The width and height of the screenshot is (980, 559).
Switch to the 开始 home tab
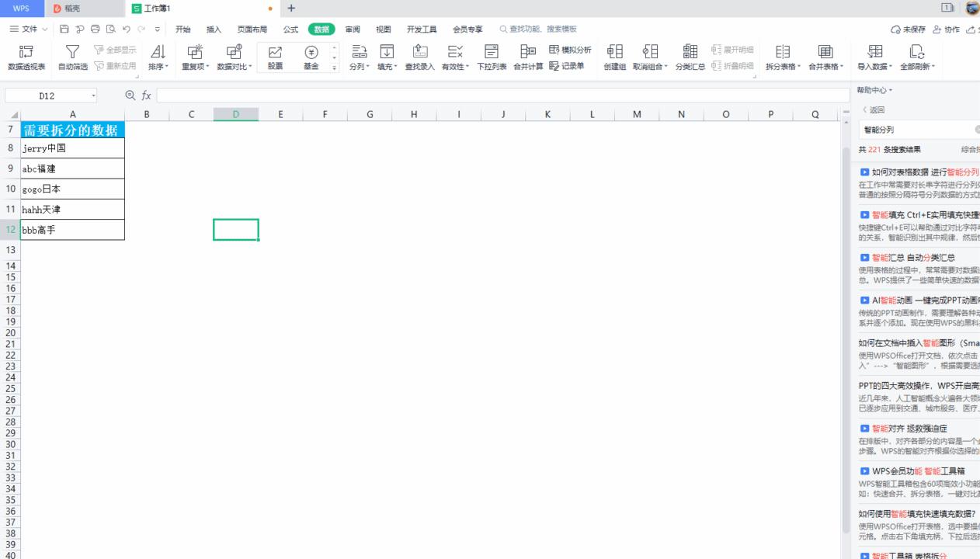tap(182, 30)
